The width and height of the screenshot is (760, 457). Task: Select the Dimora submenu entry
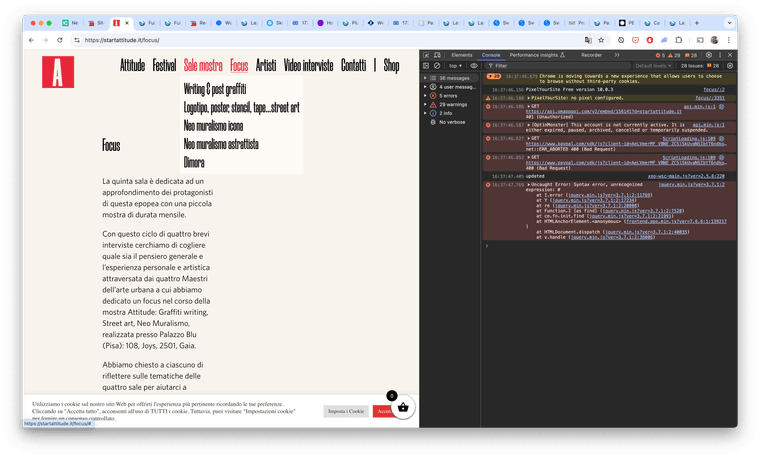(194, 162)
